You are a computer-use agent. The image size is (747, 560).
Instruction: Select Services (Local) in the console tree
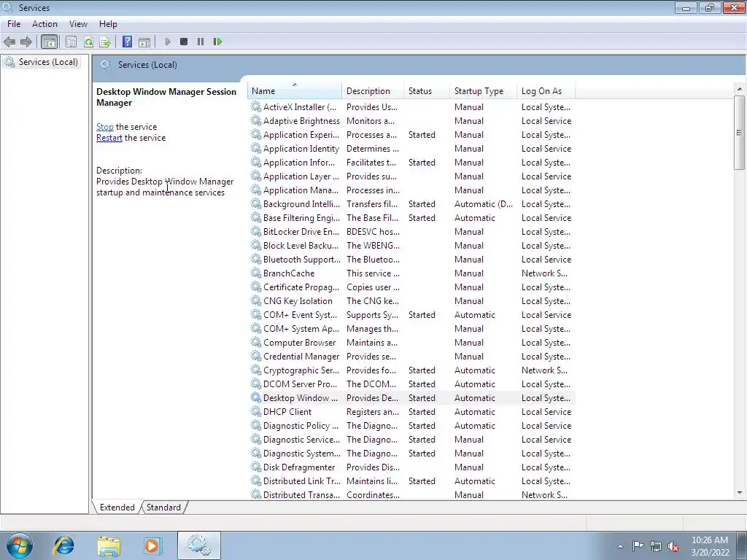[x=41, y=62]
